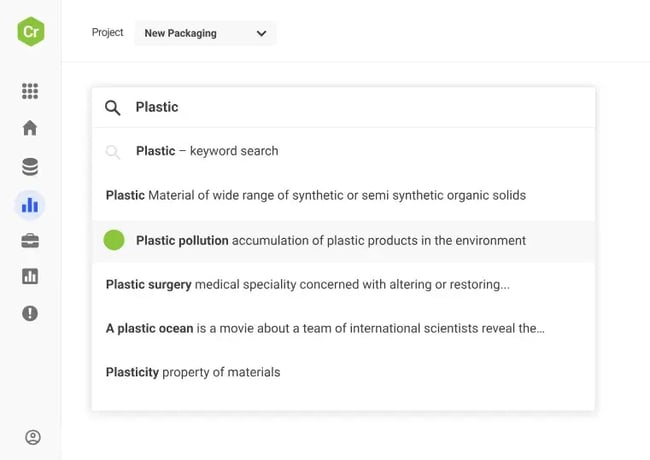This screenshot has height=460, width=650.
Task: Open the database stack icon
Action: 30,166
